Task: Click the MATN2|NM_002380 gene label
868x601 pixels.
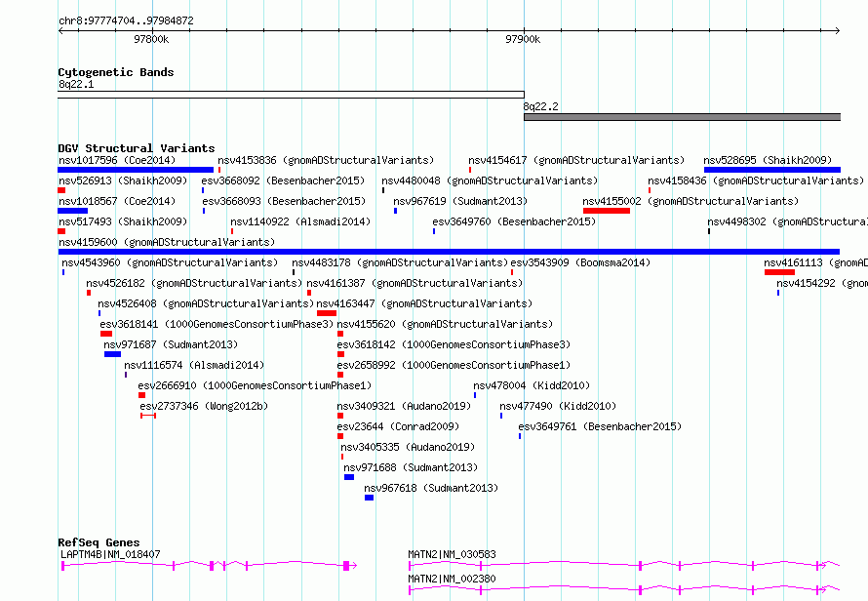Action: pos(452,579)
